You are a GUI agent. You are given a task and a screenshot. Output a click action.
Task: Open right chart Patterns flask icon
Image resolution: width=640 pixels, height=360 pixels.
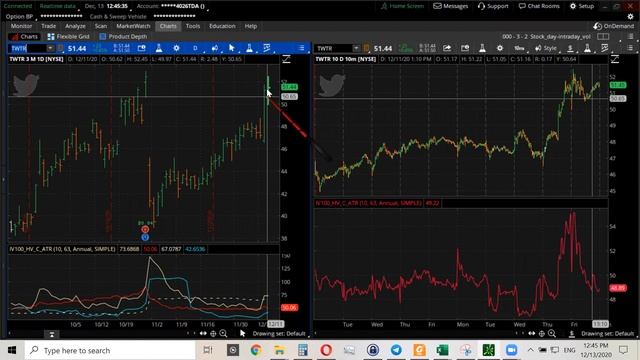(x=587, y=48)
